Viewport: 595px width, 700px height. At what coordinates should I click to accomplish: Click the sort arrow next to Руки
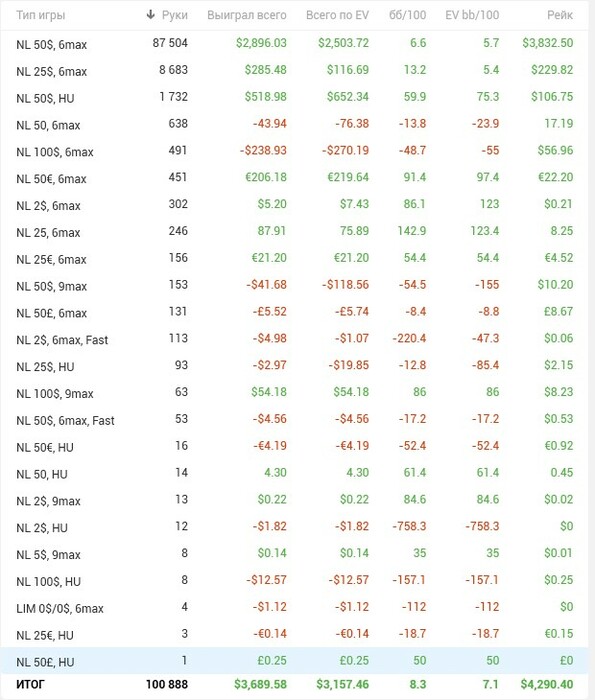tap(150, 15)
